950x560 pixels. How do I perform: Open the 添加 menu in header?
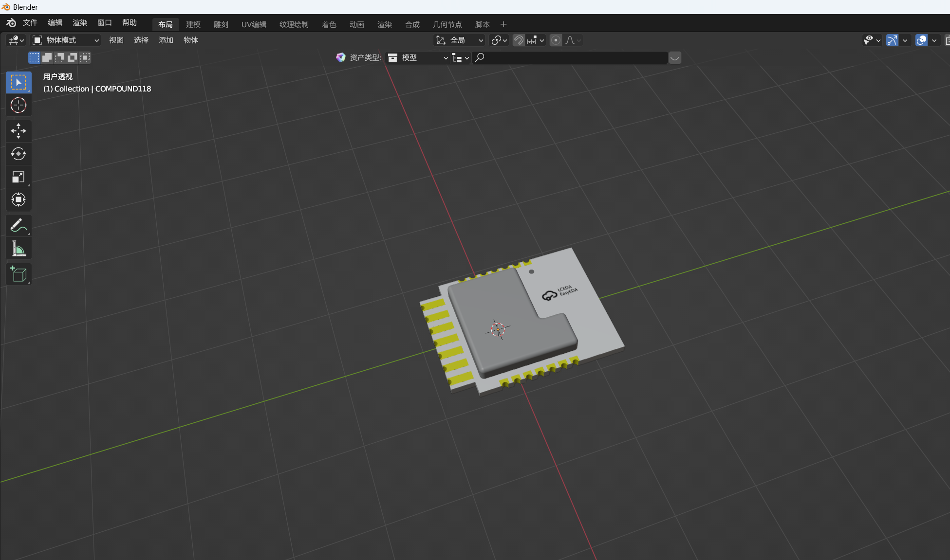pos(166,40)
